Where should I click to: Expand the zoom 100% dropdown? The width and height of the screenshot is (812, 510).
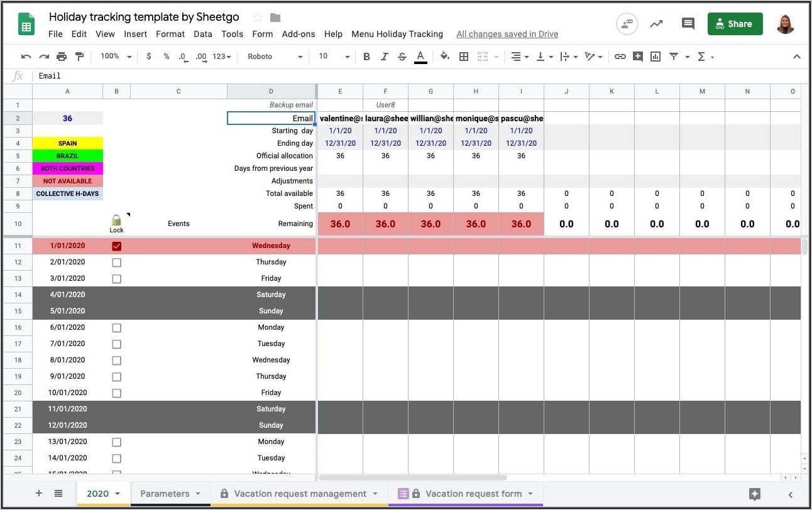coord(116,57)
